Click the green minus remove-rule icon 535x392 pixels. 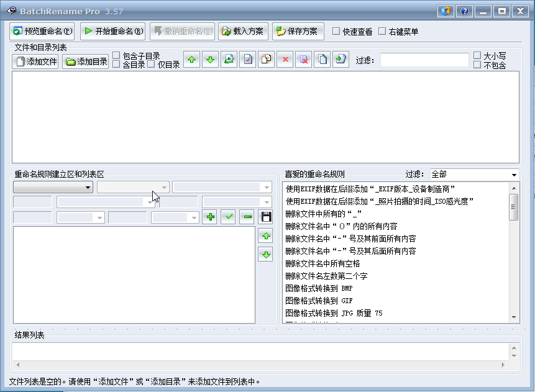pos(247,217)
